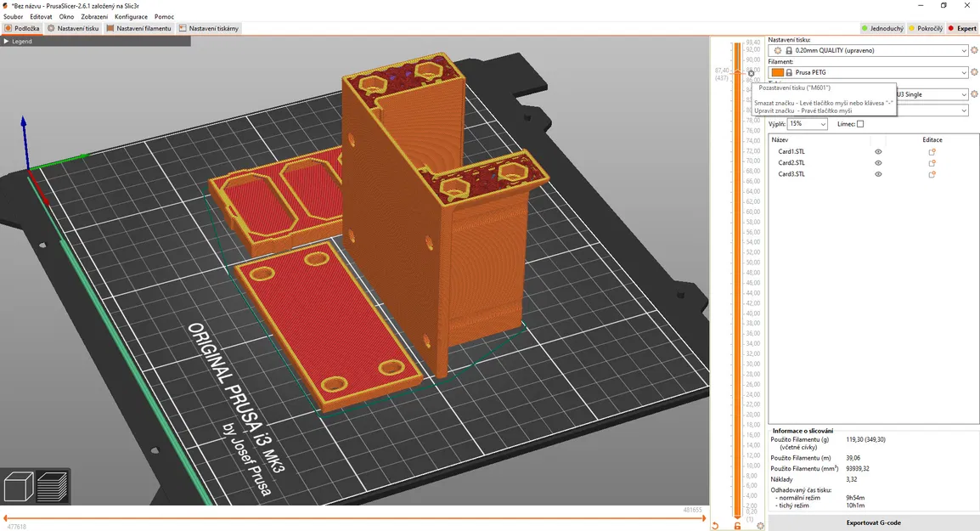
Task: Open the Pomoc menu
Action: click(165, 17)
